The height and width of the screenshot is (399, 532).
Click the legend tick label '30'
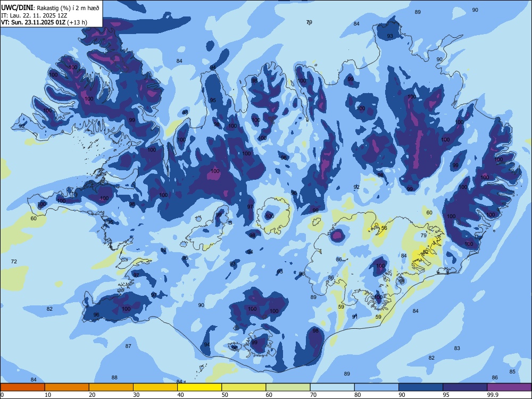(136, 395)
